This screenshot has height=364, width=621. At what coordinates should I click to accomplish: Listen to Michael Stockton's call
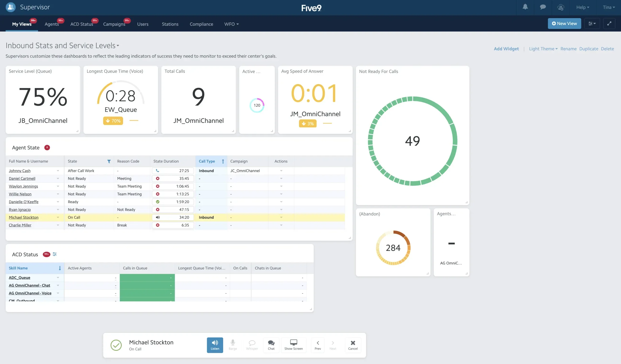215,345
